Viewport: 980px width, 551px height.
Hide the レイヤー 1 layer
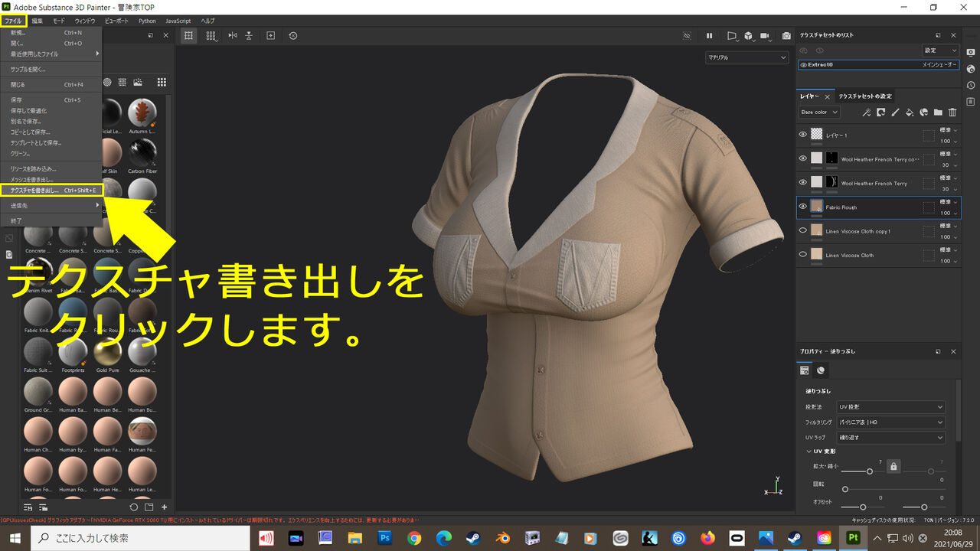pyautogui.click(x=802, y=135)
